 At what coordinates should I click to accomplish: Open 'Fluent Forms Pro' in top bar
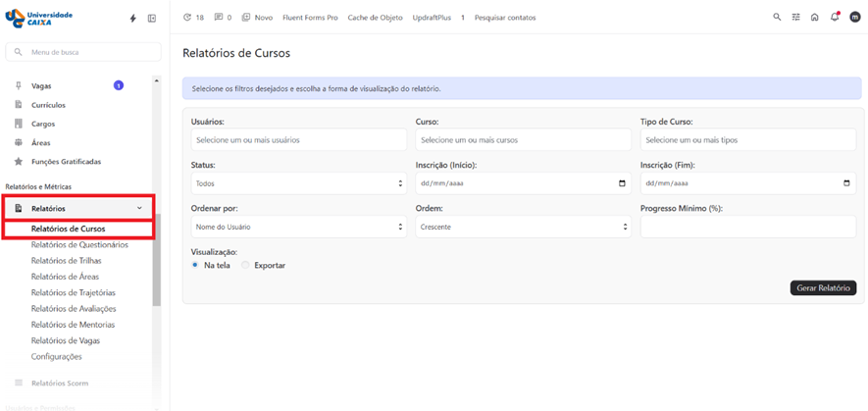tap(312, 18)
